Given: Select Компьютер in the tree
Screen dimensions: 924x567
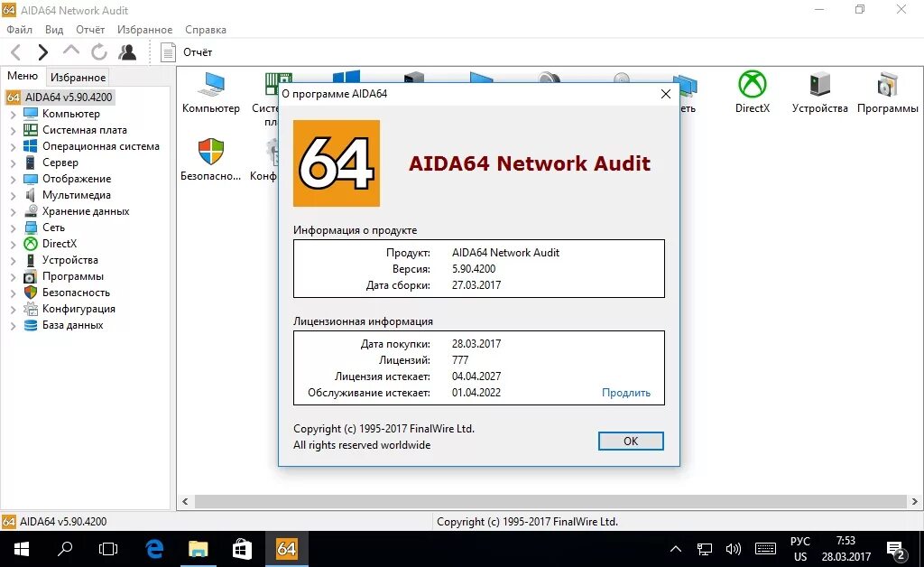Looking at the screenshot, I should tap(61, 114).
